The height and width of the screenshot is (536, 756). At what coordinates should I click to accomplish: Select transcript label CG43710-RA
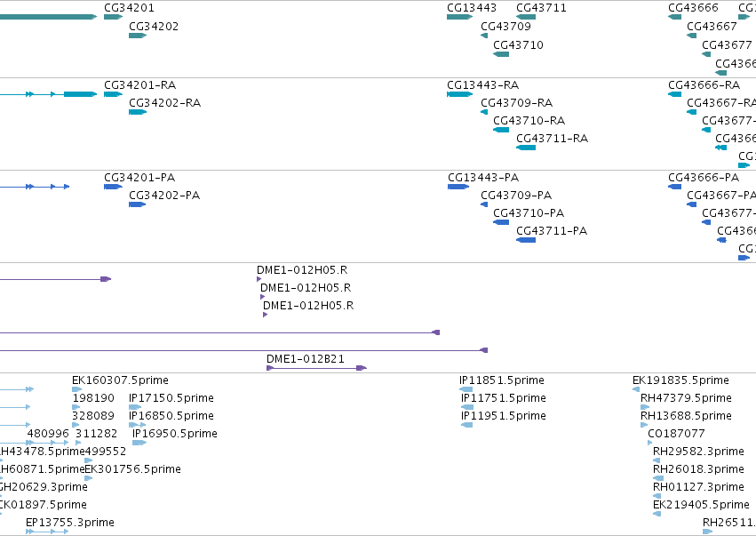(529, 121)
